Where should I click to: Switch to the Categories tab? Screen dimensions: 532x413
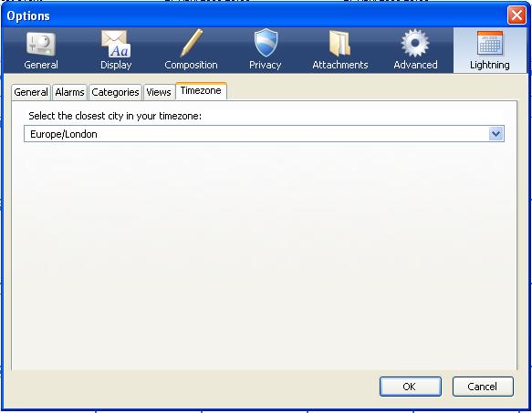pyautogui.click(x=115, y=92)
